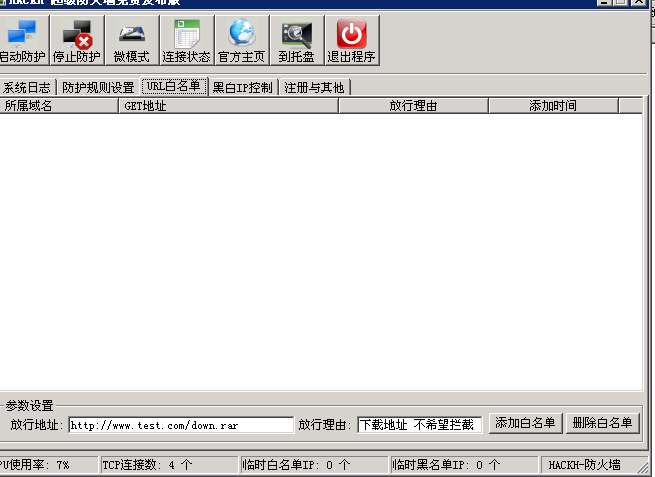The width and height of the screenshot is (655, 477).
Task: Click the 退出程序 exit program icon
Action: click(x=352, y=40)
